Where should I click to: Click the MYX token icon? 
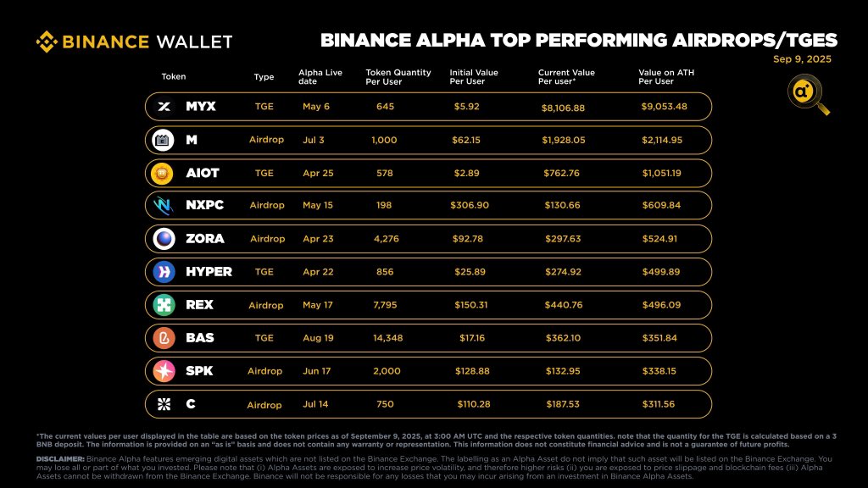pyautogui.click(x=164, y=107)
